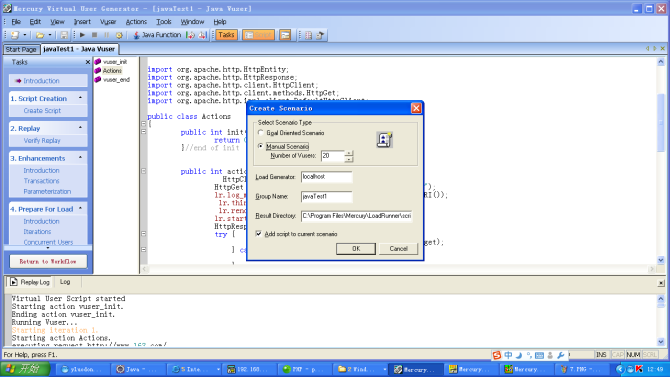Click the moon icon on IME bar
The height and width of the screenshot is (377, 670).
point(519,355)
